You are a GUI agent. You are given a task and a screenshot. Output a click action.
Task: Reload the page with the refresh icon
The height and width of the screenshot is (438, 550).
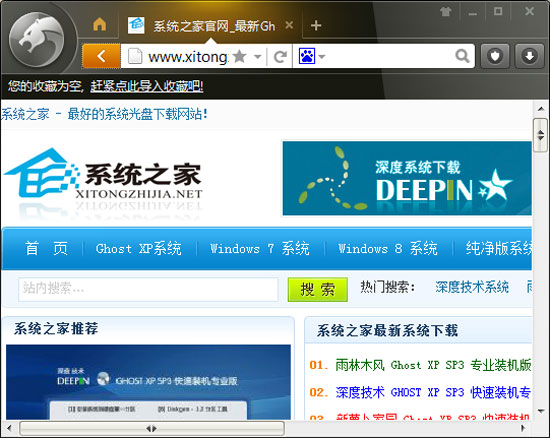tap(280, 56)
